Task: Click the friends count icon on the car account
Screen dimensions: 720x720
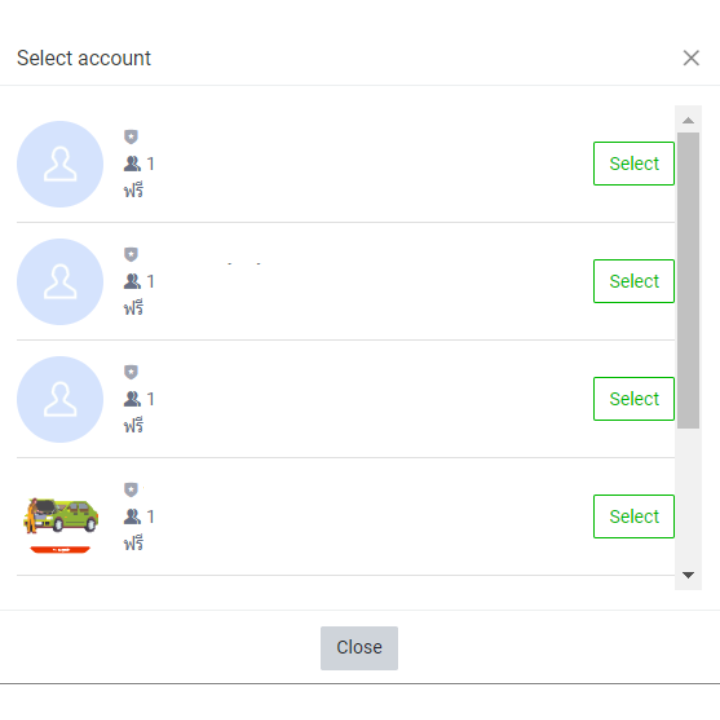Action: [x=132, y=517]
